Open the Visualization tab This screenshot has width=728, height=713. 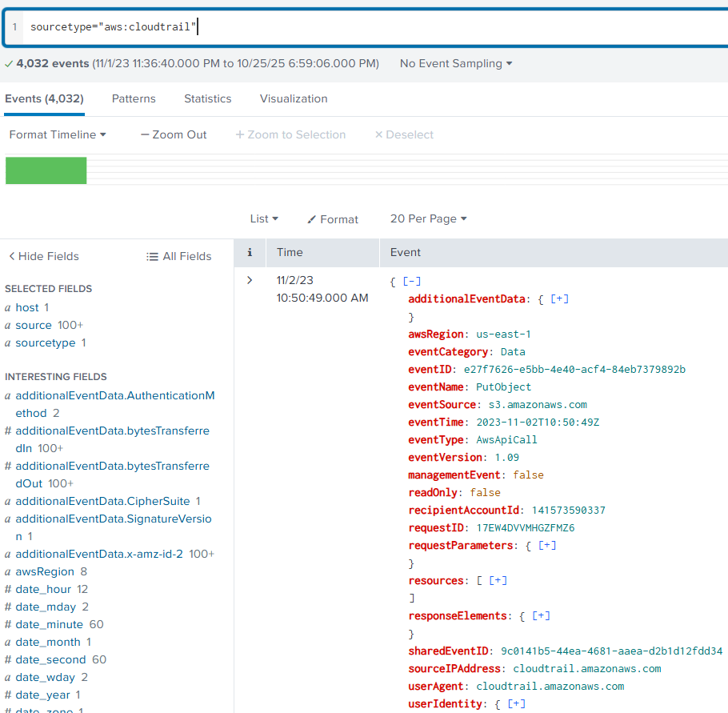[294, 98]
